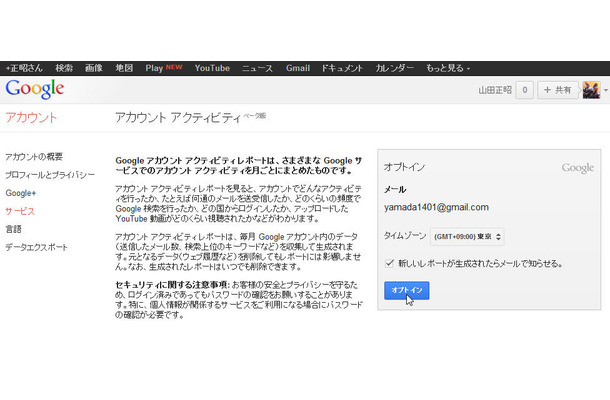Viewport: 610px width, 400px height.
Task: Click the アカウント アクティビティ page title
Action: (x=178, y=118)
